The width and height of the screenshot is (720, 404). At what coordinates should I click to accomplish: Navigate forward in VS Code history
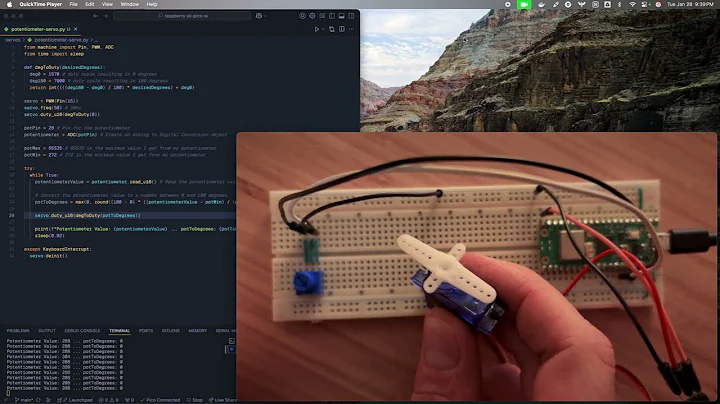pyautogui.click(x=106, y=16)
